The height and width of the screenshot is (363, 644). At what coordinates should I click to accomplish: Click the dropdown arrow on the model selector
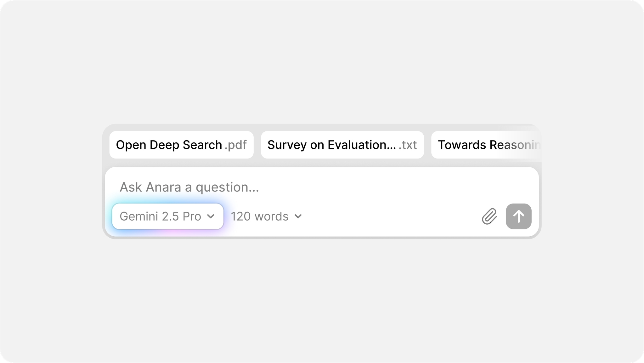(211, 216)
